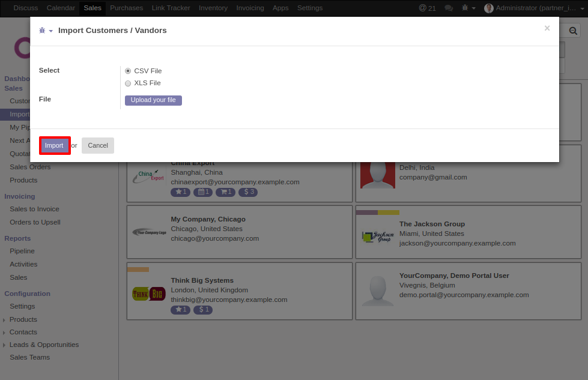Image resolution: width=588 pixels, height=380 pixels.
Task: Open developer tools bug icon in navbar
Action: pos(465,8)
